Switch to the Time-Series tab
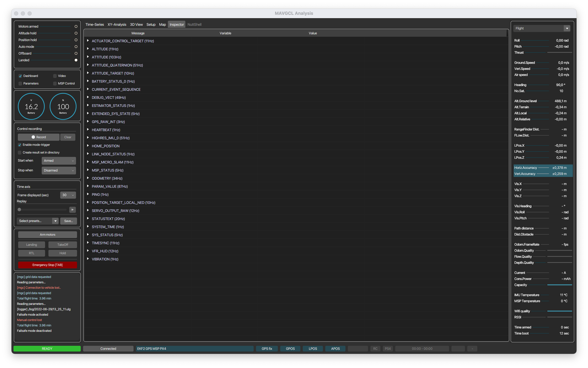 pos(94,25)
